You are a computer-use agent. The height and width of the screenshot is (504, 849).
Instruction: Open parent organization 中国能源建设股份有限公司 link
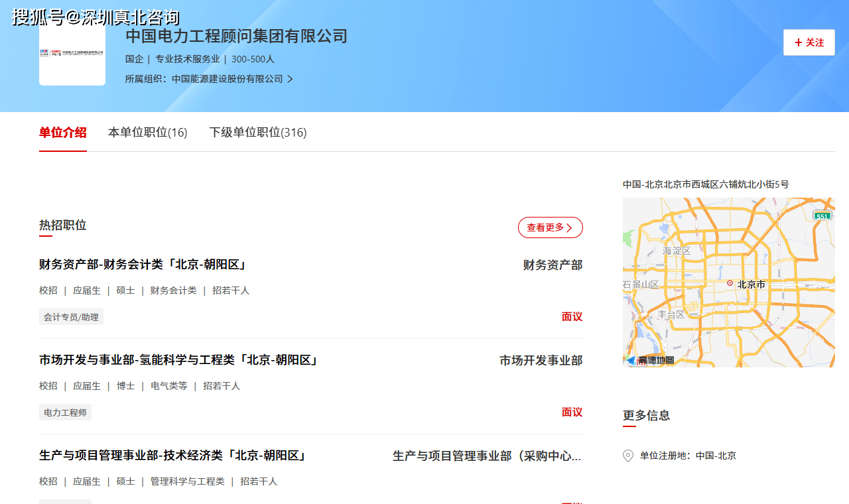(x=227, y=79)
